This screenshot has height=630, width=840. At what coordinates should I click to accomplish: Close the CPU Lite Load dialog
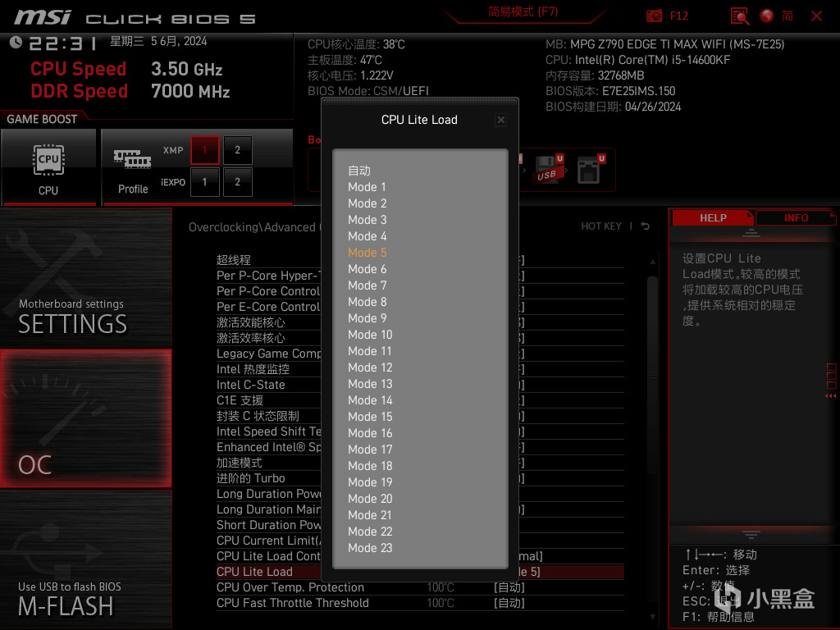click(x=501, y=120)
